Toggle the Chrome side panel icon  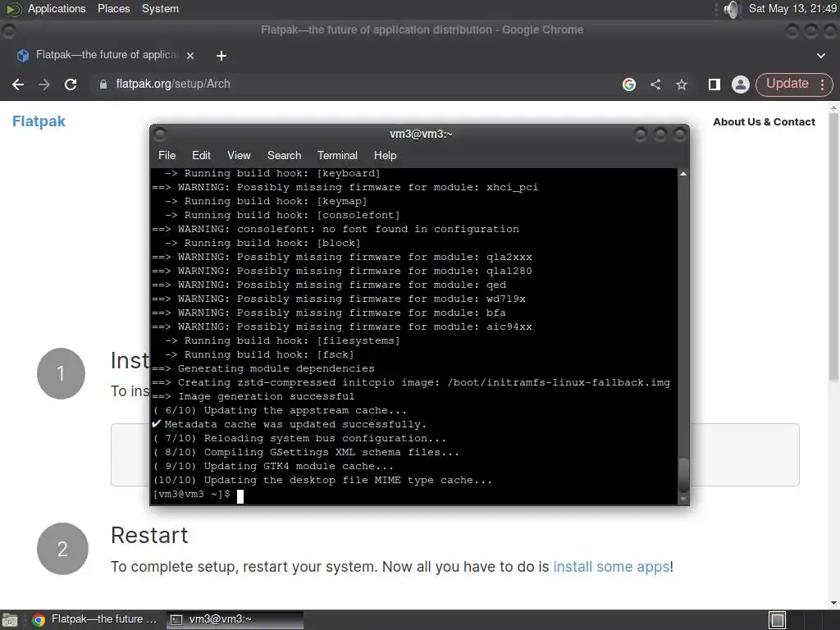coord(714,84)
